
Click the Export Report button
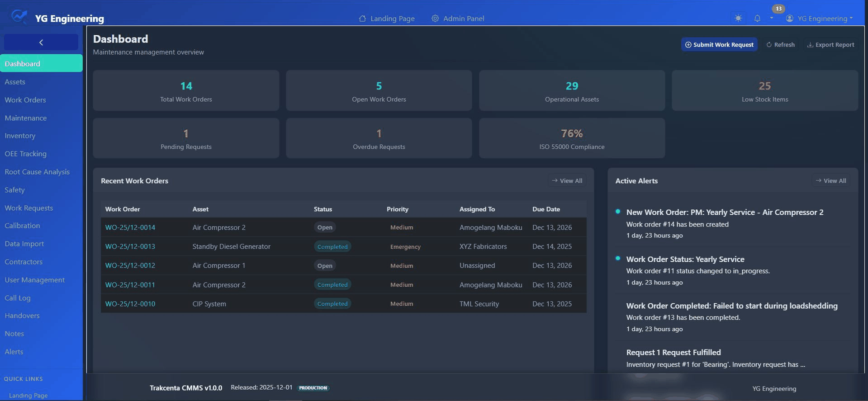point(830,44)
